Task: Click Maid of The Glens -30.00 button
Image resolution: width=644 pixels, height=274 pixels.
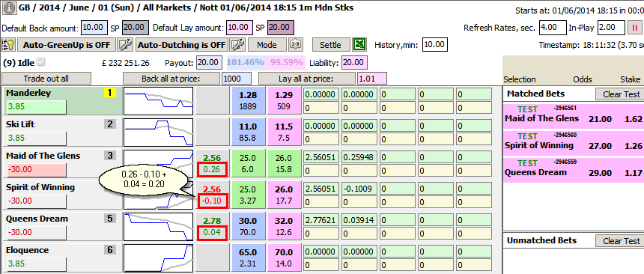Action: [36, 170]
